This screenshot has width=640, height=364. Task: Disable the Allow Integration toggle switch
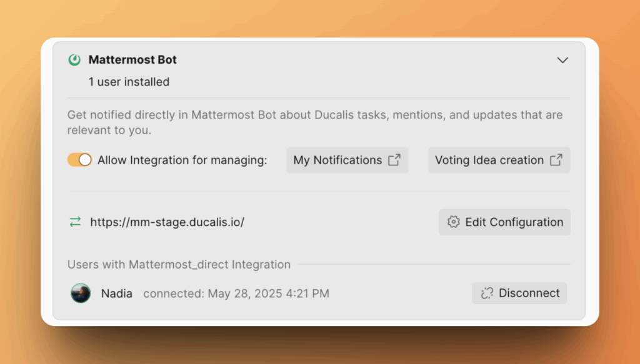(80, 160)
